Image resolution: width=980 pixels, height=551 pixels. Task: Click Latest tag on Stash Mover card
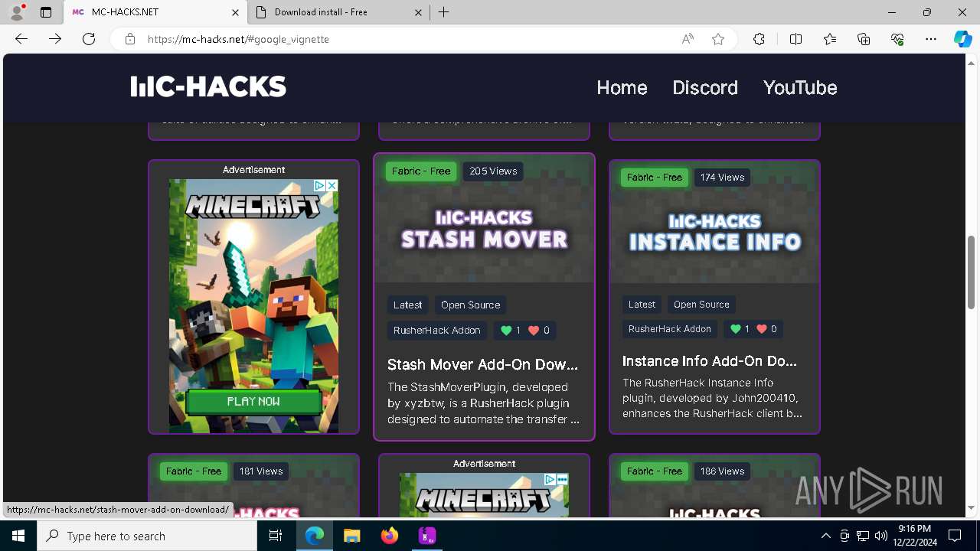click(x=407, y=305)
